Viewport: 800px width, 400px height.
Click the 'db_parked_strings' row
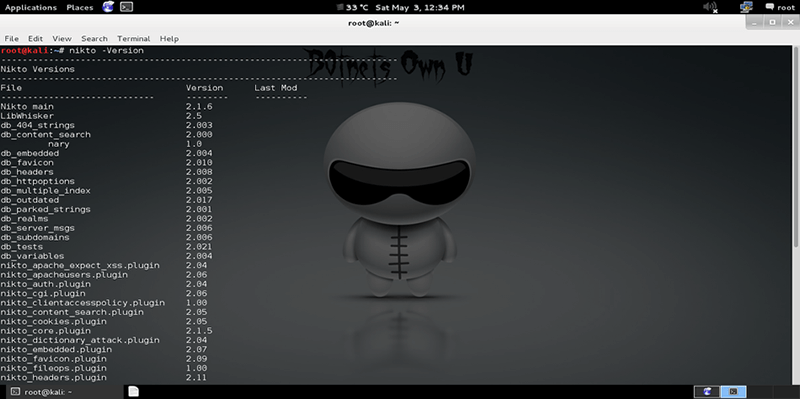click(106, 210)
